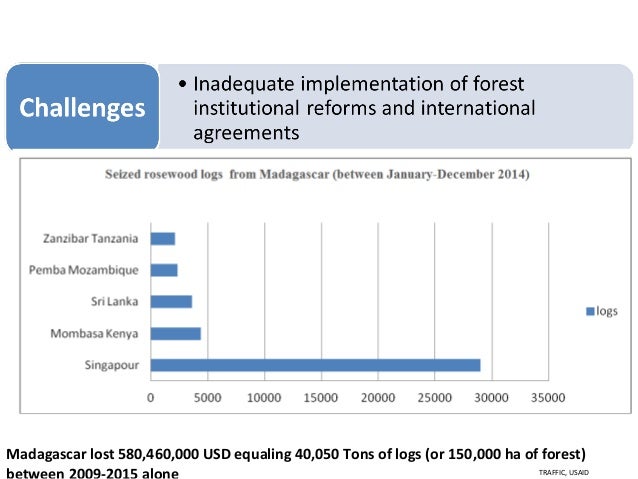This screenshot has height=479, width=638.
Task: Click the '35000' axis value
Action: (x=548, y=398)
